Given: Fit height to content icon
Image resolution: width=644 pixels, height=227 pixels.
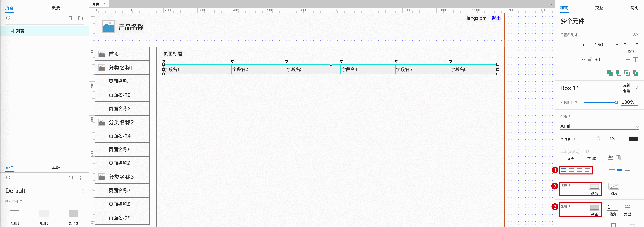Looking at the screenshot, I should point(635,60).
